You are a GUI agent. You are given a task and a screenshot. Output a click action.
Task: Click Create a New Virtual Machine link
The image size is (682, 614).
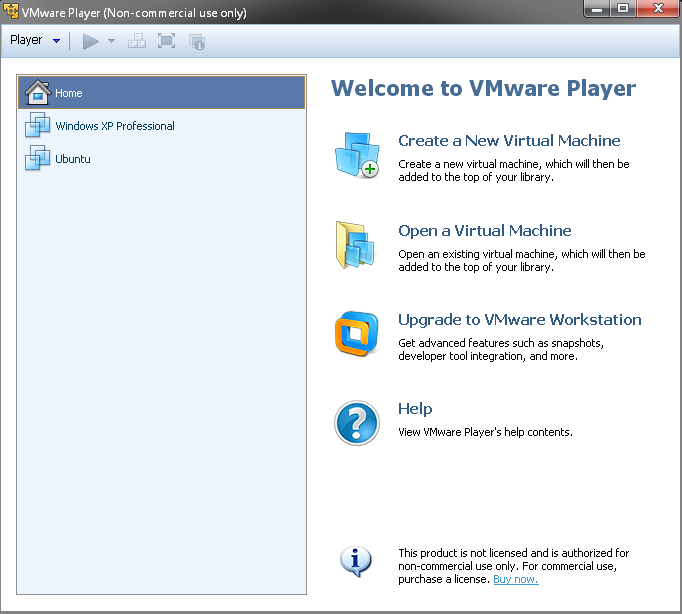coord(509,140)
